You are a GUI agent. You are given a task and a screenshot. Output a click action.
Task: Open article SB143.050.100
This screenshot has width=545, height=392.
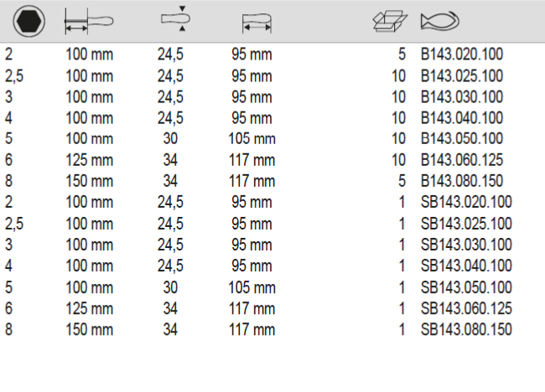point(465,287)
